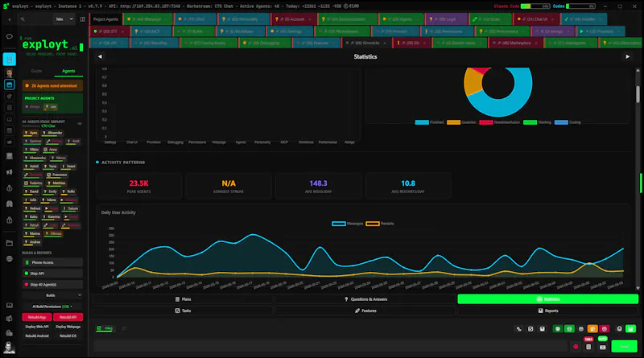
Task: Click the search icon beside Oleg tab
Action: [x=124, y=328]
